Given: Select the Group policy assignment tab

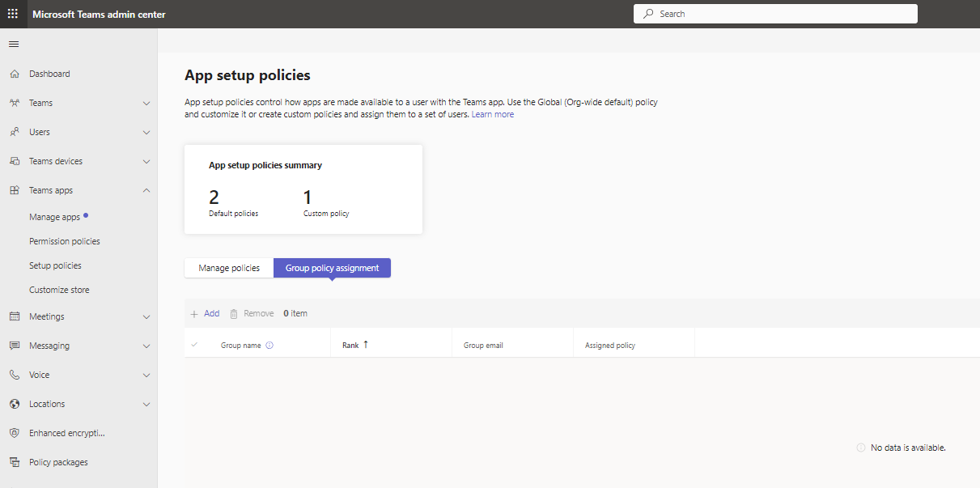Looking at the screenshot, I should [x=332, y=268].
